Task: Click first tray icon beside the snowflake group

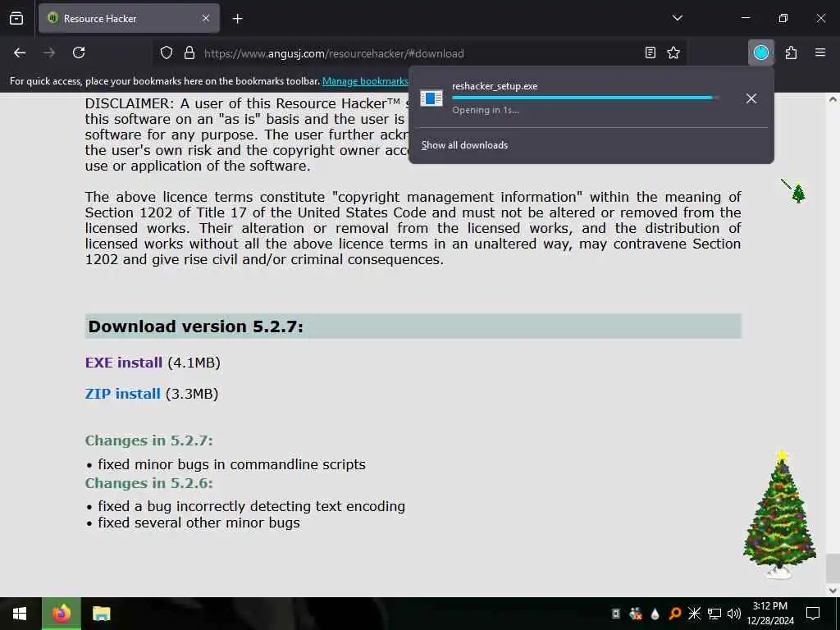Action: pyautogui.click(x=616, y=614)
